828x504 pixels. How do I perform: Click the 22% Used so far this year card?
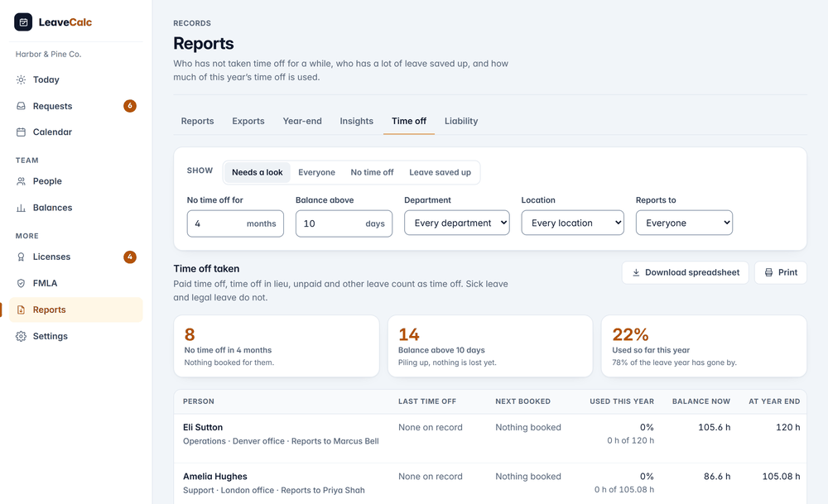tap(704, 346)
